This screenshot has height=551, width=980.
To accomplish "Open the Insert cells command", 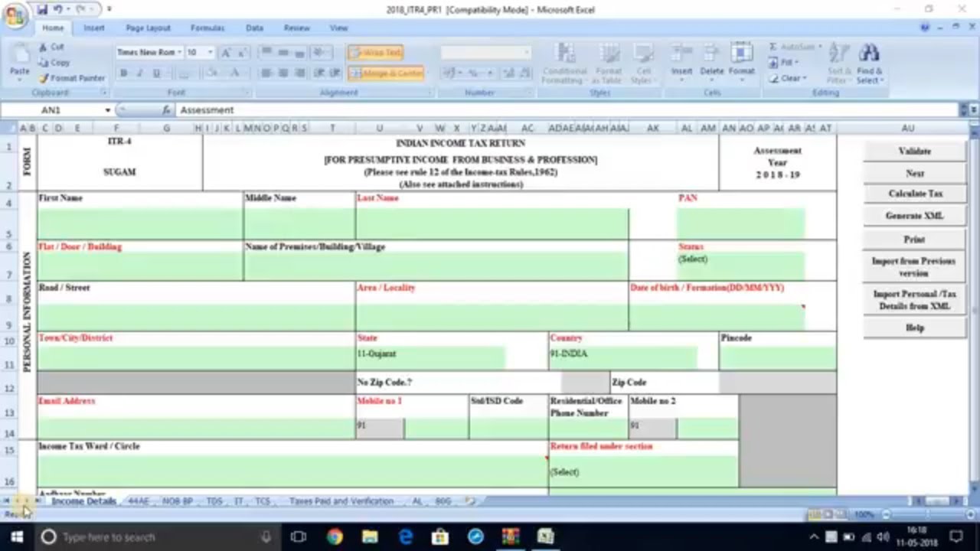I will (x=681, y=61).
